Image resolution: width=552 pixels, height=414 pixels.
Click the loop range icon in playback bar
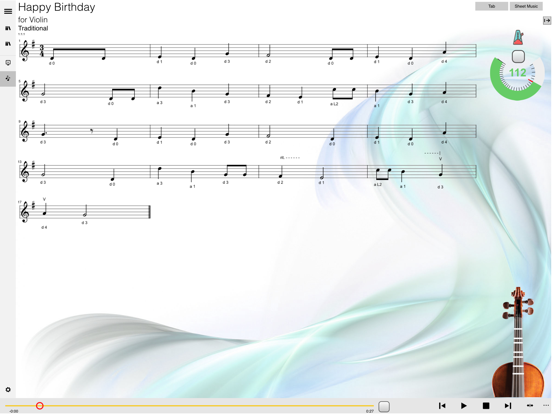coord(530,406)
